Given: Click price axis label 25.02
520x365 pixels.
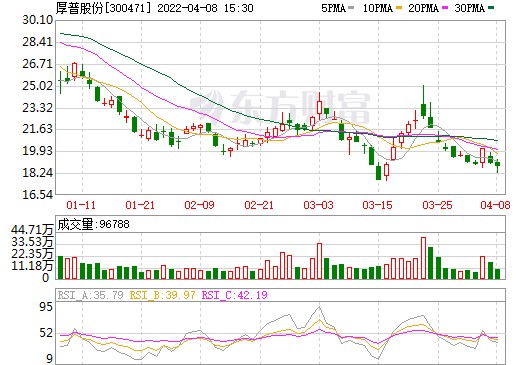Looking at the screenshot, I should pos(38,86).
